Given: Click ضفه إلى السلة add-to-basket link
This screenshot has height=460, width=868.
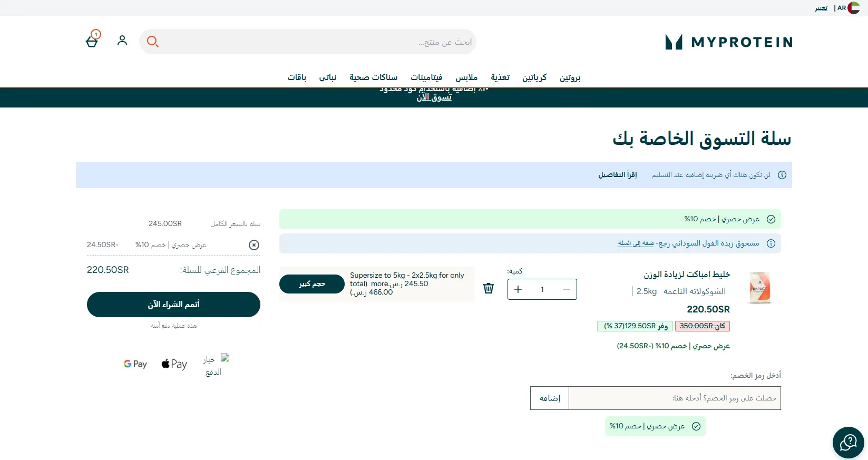Looking at the screenshot, I should tap(636, 243).
